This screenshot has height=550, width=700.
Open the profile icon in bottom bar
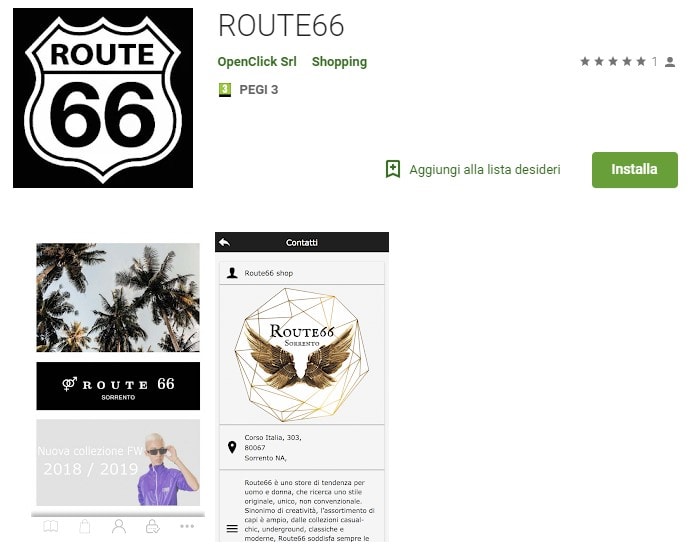[119, 526]
